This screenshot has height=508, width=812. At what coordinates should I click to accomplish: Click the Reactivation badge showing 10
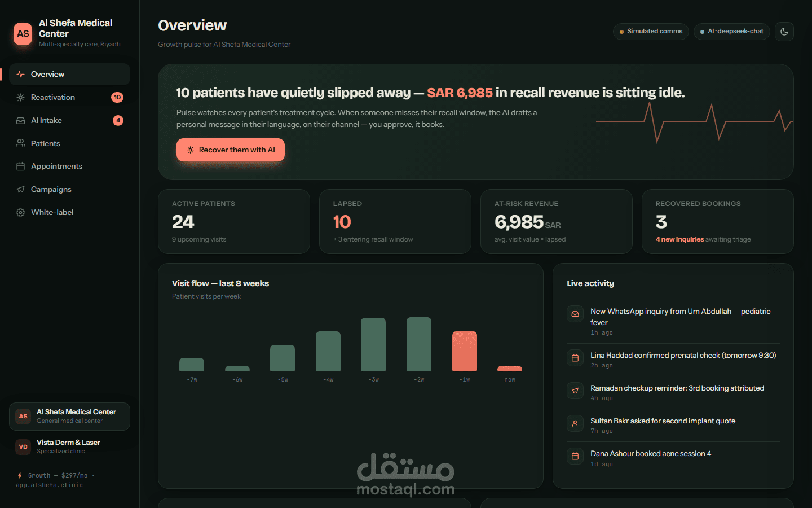(117, 98)
